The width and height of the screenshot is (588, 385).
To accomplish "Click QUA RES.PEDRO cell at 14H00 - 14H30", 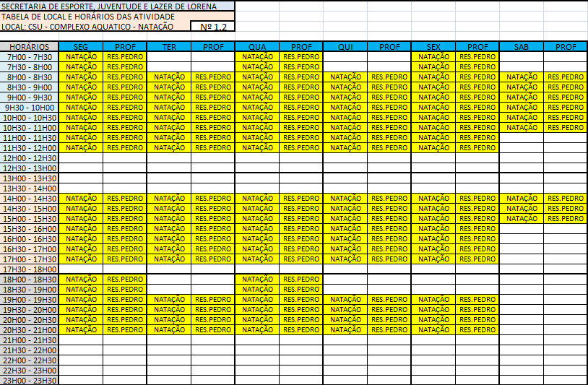I will click(x=301, y=199).
